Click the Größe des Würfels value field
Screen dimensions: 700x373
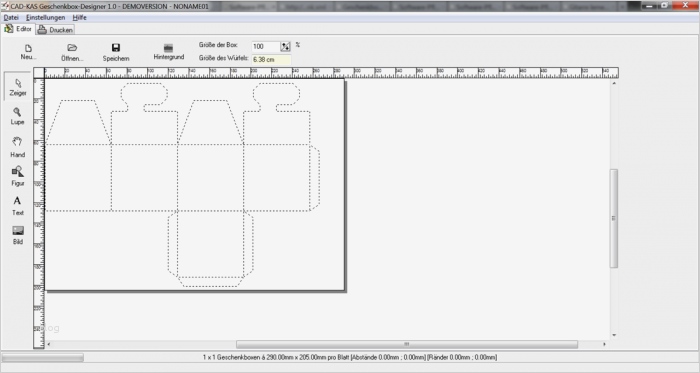pos(271,59)
